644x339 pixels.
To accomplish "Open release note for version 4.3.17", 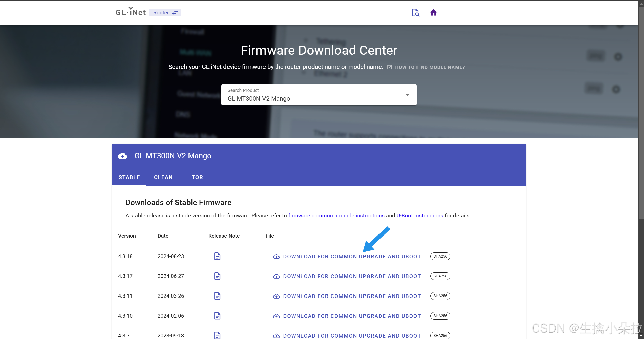I will tap(217, 276).
